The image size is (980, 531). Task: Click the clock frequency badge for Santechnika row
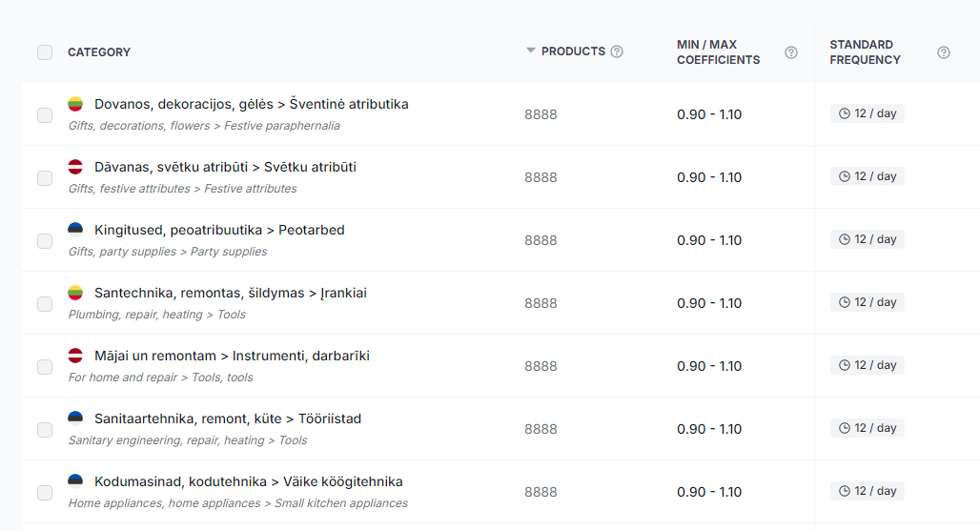(x=867, y=302)
